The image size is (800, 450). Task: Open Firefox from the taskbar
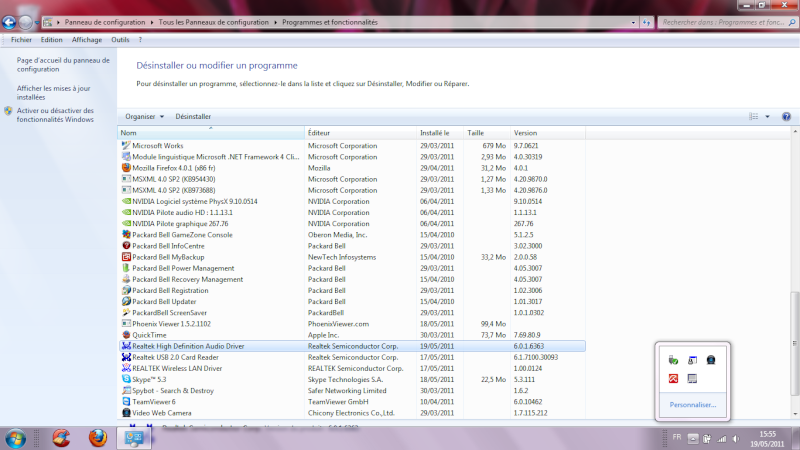pos(97,438)
